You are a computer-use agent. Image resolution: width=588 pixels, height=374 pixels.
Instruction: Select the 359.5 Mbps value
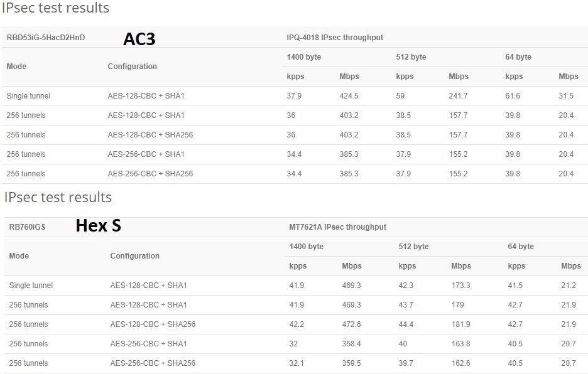coord(351,363)
